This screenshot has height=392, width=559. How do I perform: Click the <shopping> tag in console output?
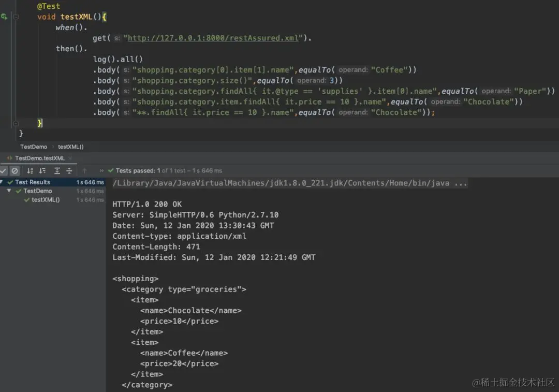click(x=136, y=279)
